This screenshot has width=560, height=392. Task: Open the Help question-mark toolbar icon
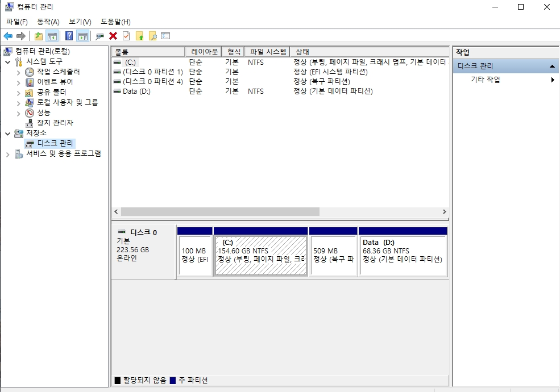pyautogui.click(x=69, y=36)
